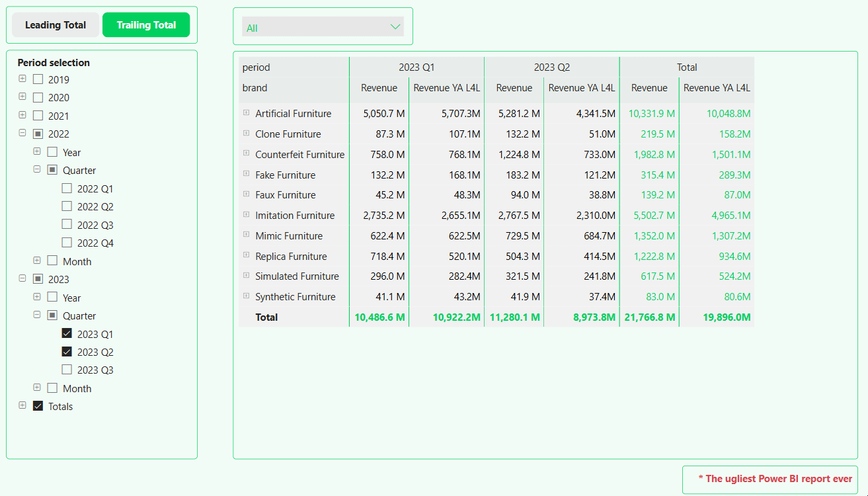Screen dimensions: 868x496
Task: Expand Month under 2022
Action: [x=37, y=261]
